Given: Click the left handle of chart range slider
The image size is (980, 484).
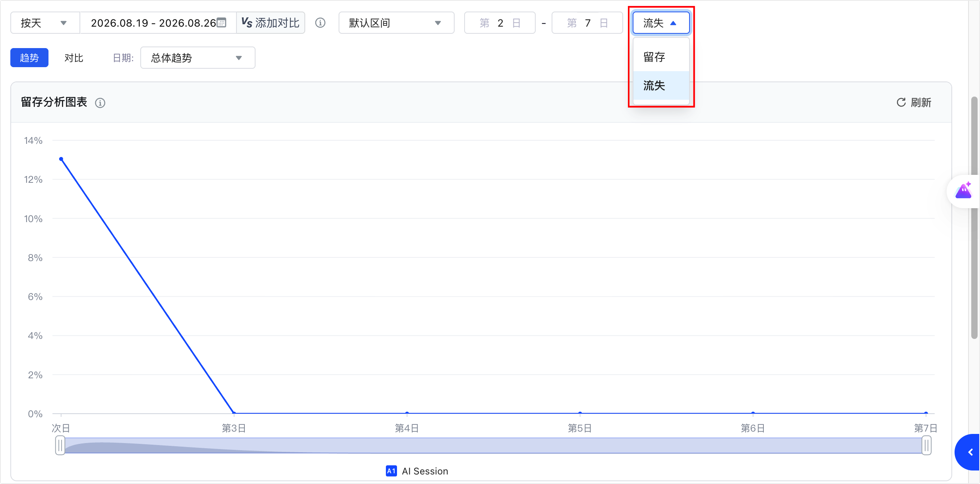Looking at the screenshot, I should click(60, 445).
